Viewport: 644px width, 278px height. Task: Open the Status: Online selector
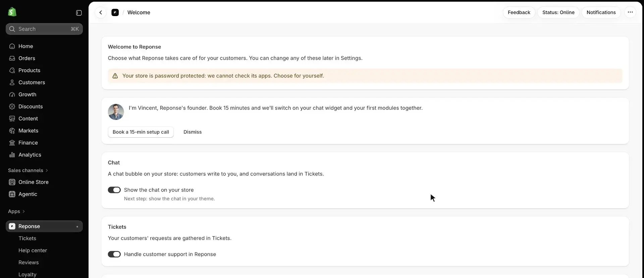point(558,12)
